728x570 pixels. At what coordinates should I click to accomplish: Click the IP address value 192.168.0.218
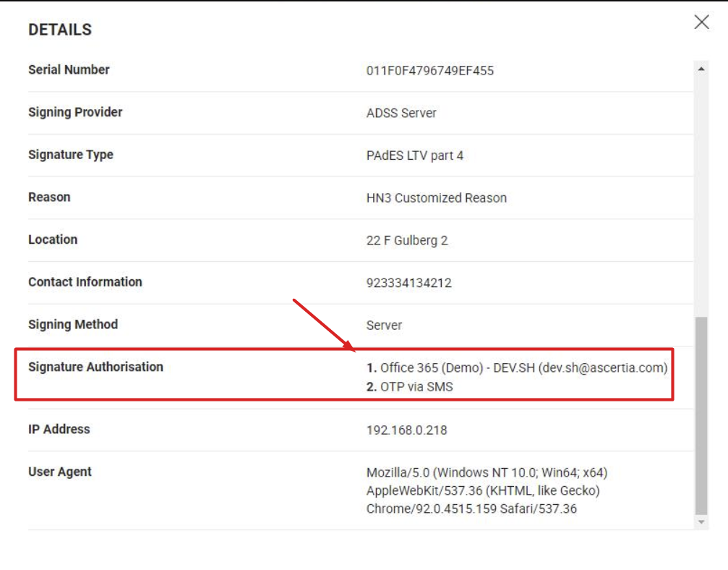coord(407,430)
